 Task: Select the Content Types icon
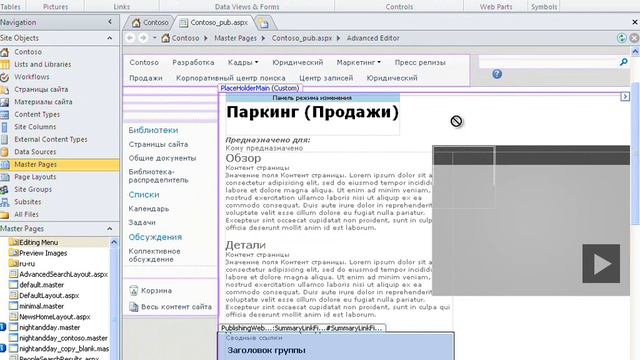[4, 115]
